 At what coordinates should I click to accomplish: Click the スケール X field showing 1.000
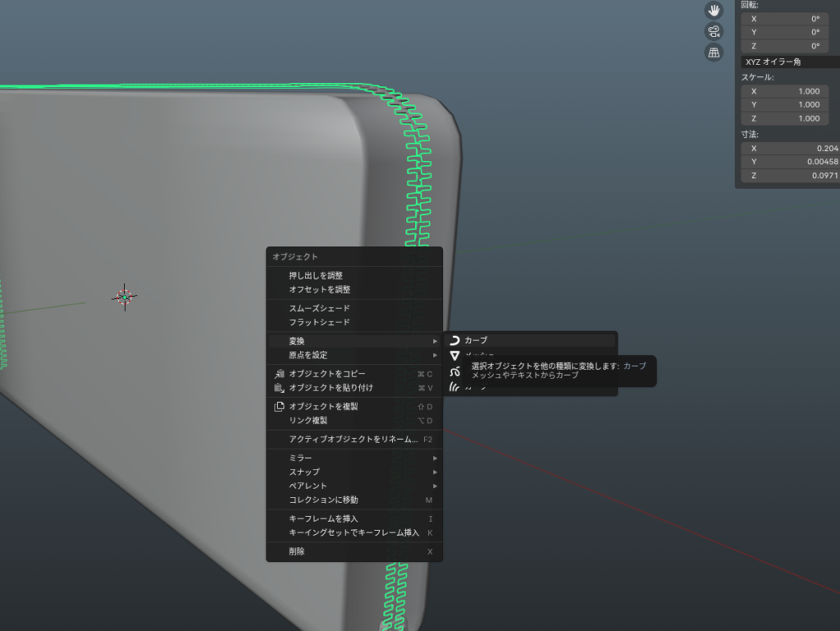click(x=785, y=91)
